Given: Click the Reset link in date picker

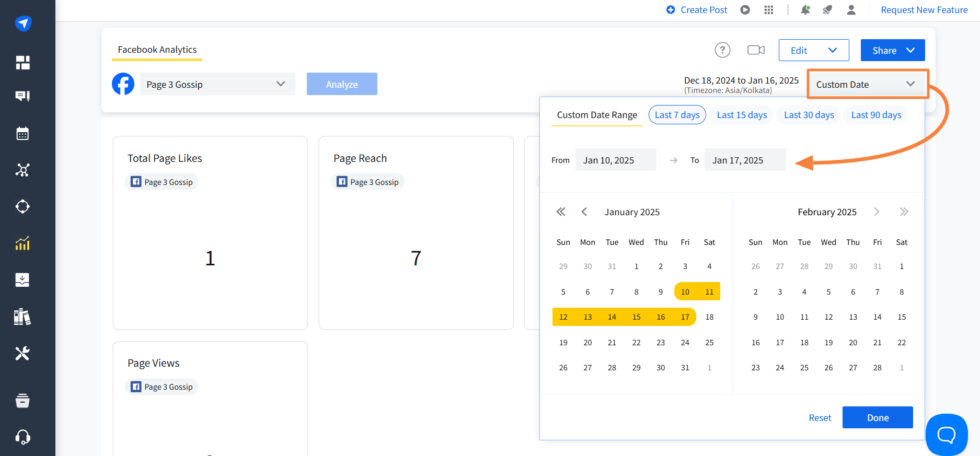Looking at the screenshot, I should [x=820, y=418].
